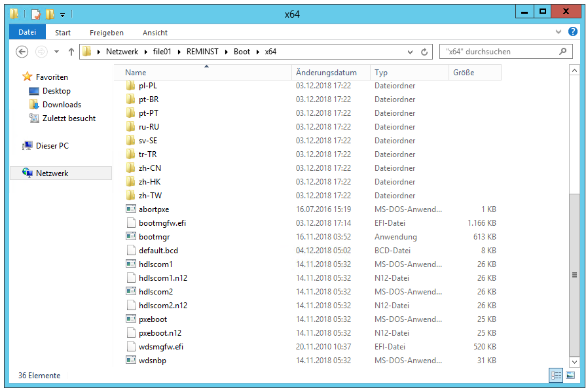Select the sv-SE folder icon

click(x=130, y=141)
